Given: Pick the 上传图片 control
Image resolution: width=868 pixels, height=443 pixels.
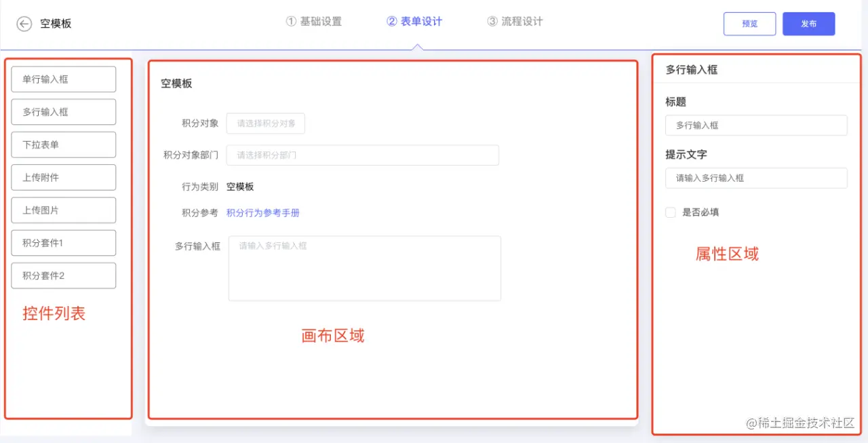Looking at the screenshot, I should (64, 210).
